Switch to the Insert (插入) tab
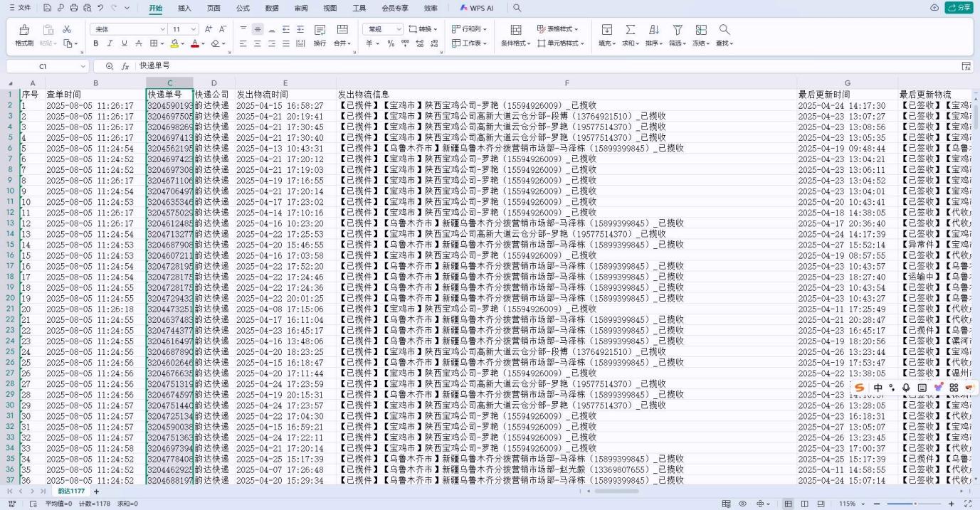980x510 pixels. (x=184, y=8)
